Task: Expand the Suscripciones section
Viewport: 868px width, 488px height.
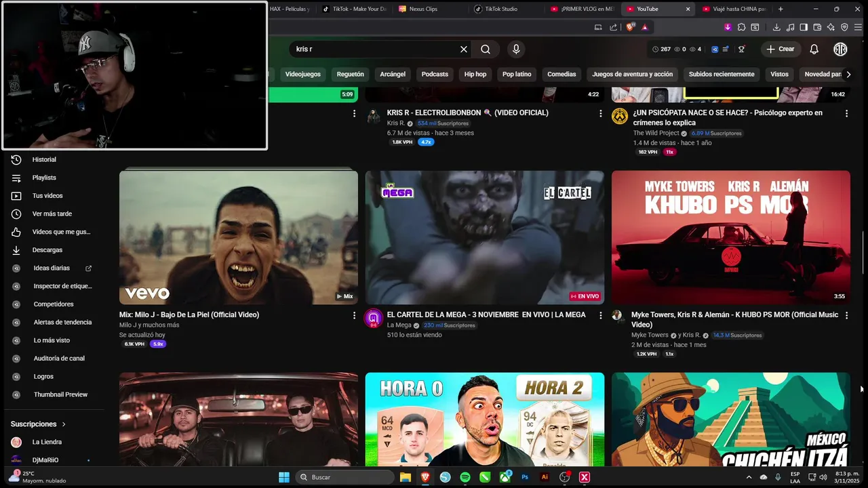Action: [39, 424]
